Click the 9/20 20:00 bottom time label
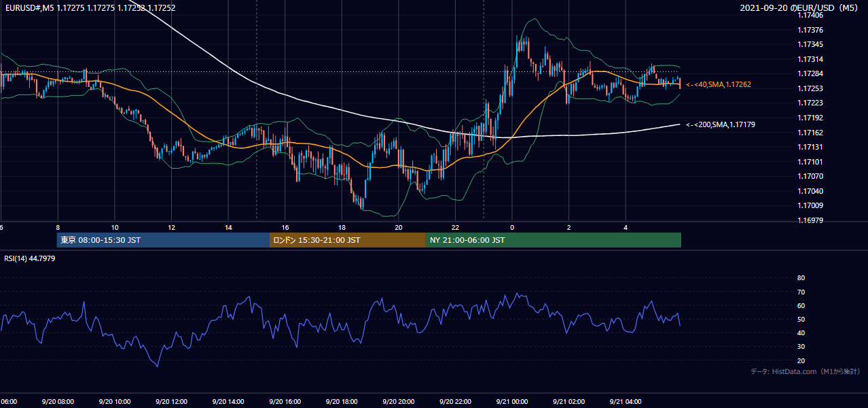The height and width of the screenshot is (408, 868). (398, 402)
